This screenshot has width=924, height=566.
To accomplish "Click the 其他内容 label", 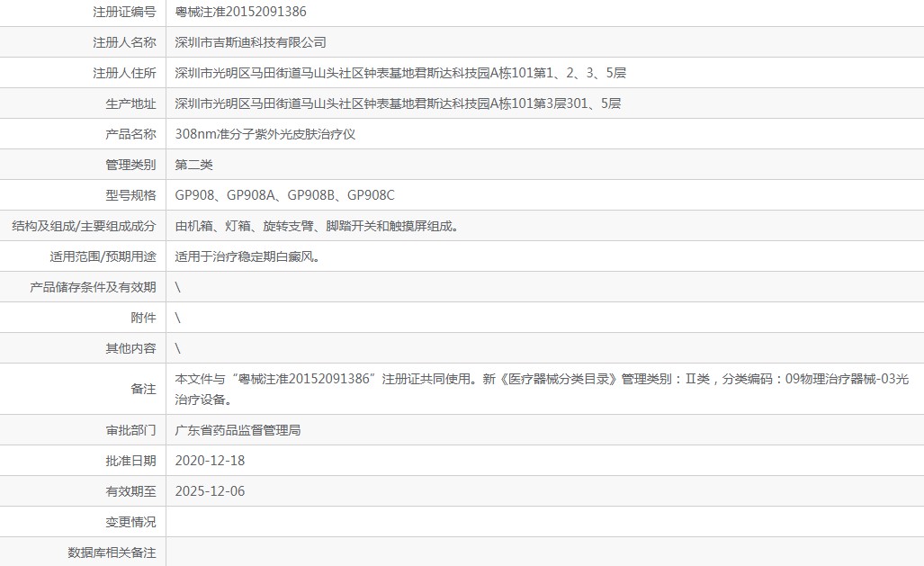I will [x=130, y=349].
